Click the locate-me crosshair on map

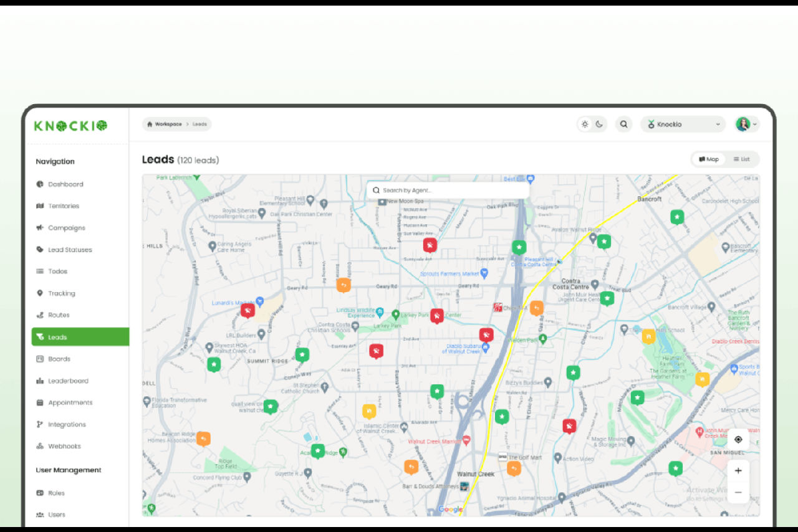pos(738,439)
